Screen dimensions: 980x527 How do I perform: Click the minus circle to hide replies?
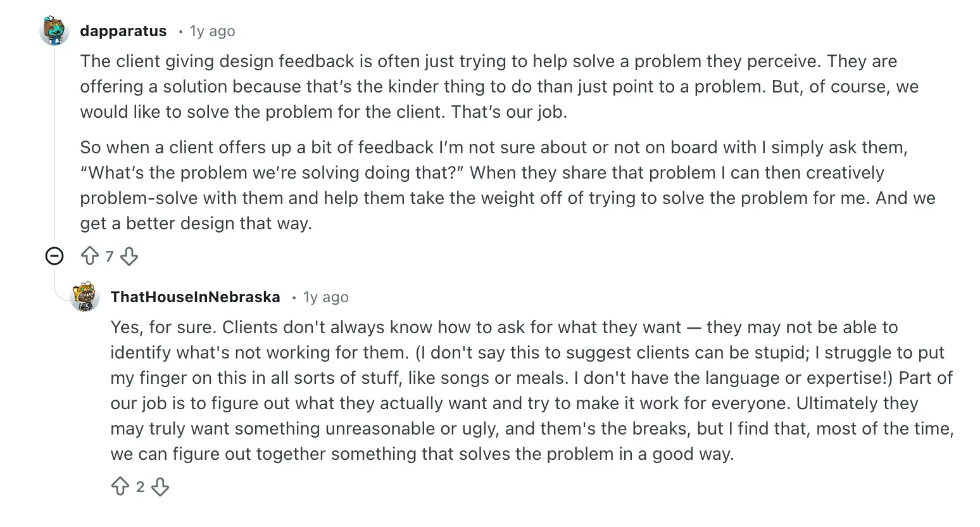[54, 256]
